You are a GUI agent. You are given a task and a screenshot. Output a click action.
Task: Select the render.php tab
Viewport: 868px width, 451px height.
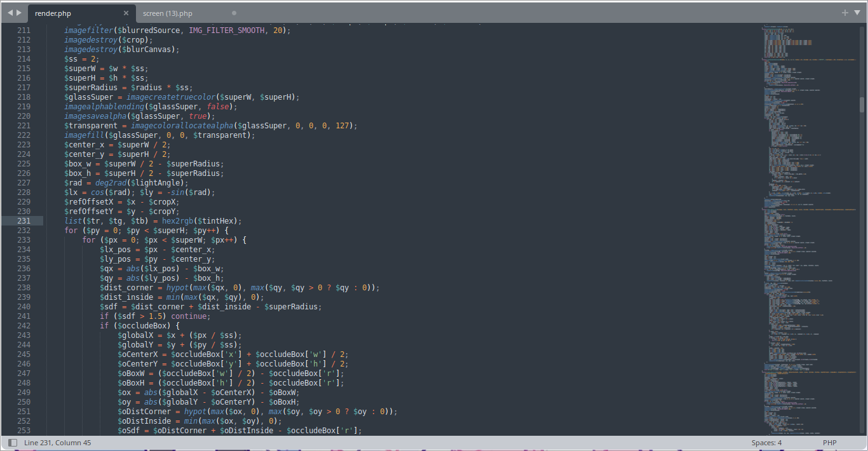pyautogui.click(x=53, y=13)
